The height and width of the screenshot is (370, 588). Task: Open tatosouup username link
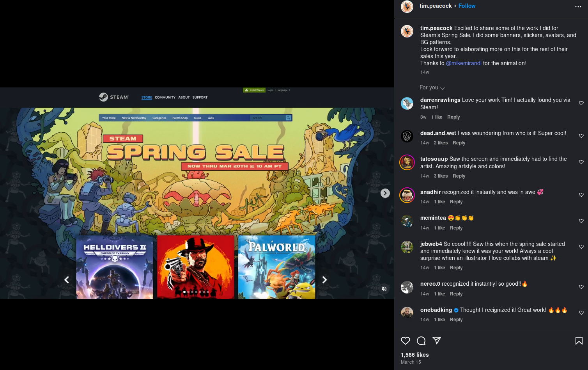tap(434, 159)
